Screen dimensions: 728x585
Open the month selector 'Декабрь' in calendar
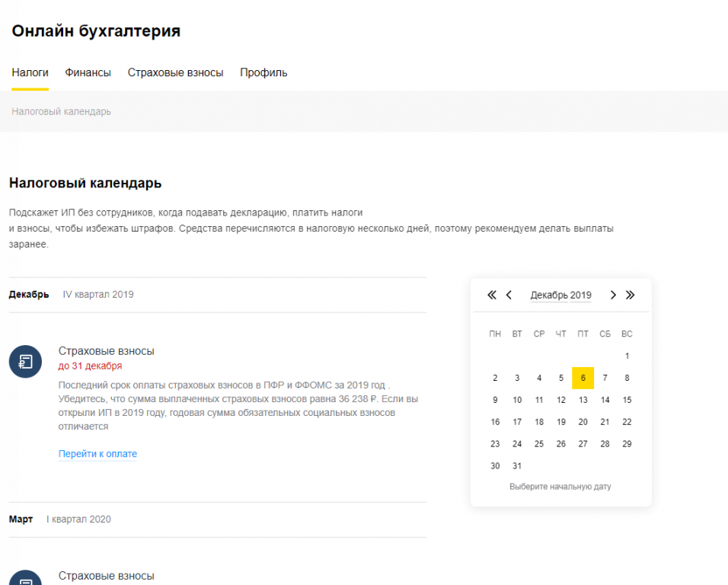pyautogui.click(x=548, y=296)
